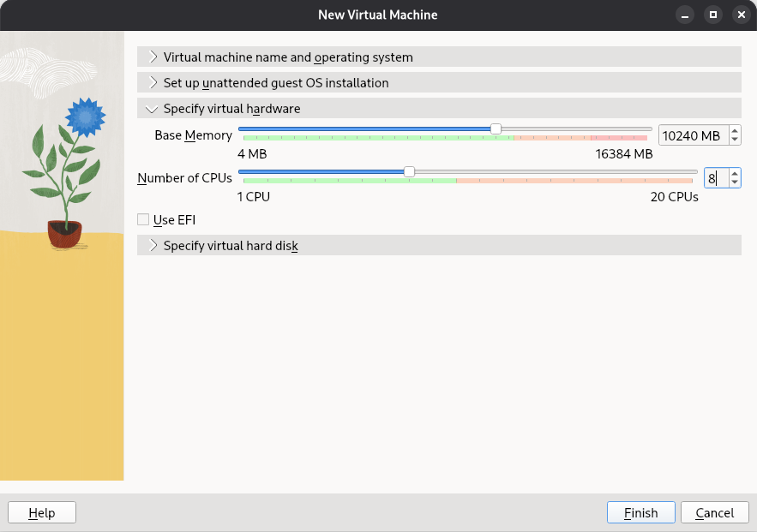Open the Help dialog

point(41,512)
